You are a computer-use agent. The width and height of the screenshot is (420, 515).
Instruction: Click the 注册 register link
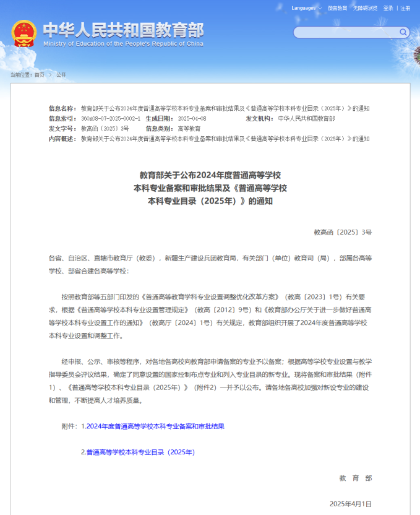(x=405, y=8)
